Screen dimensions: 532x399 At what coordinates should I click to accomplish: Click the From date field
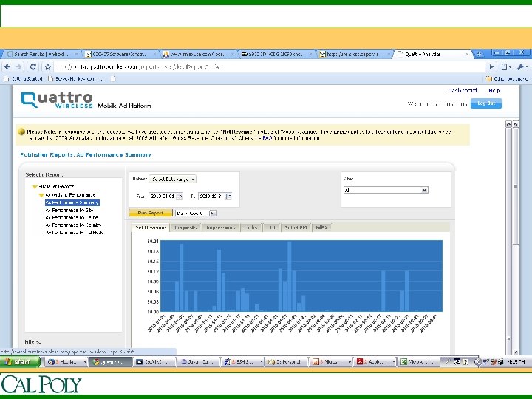163,196
